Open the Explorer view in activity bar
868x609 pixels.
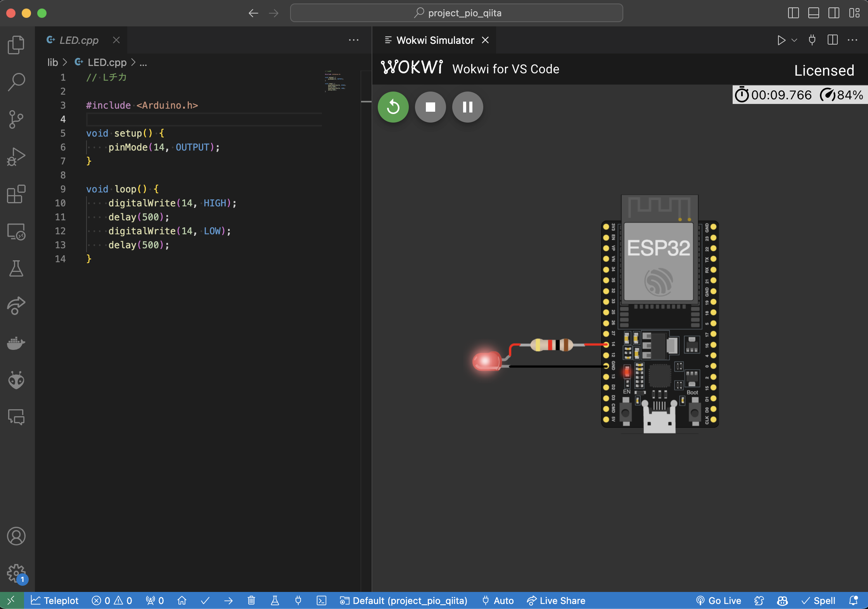(16, 45)
